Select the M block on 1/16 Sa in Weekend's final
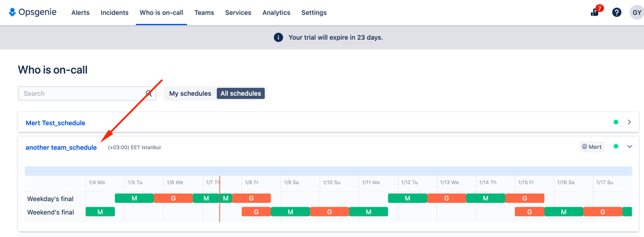 pos(563,212)
